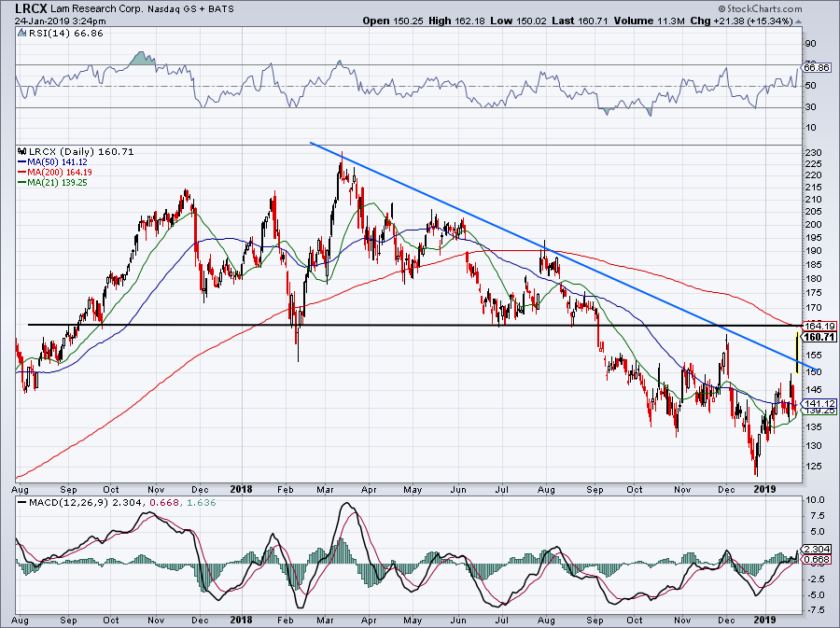Click the Mar month label on the price chart axis
This screenshot has width=840, height=628.
click(325, 489)
